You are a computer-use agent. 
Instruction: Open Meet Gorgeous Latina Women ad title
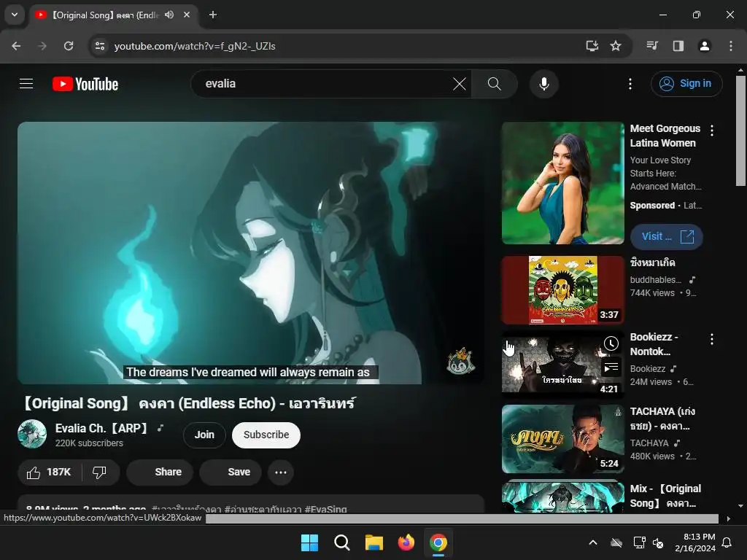tap(665, 136)
